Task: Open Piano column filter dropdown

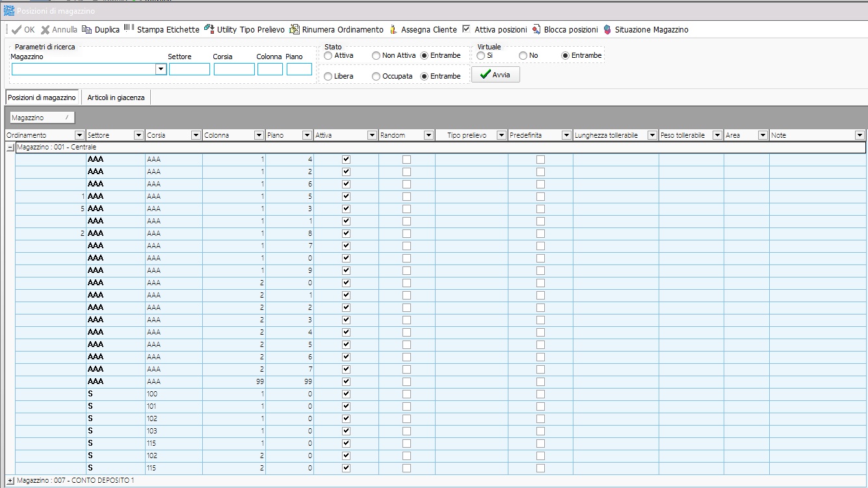Action: 308,135
